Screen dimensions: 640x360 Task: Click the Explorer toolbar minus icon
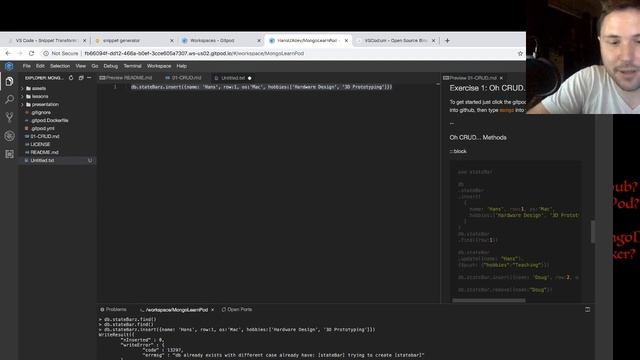point(89,78)
